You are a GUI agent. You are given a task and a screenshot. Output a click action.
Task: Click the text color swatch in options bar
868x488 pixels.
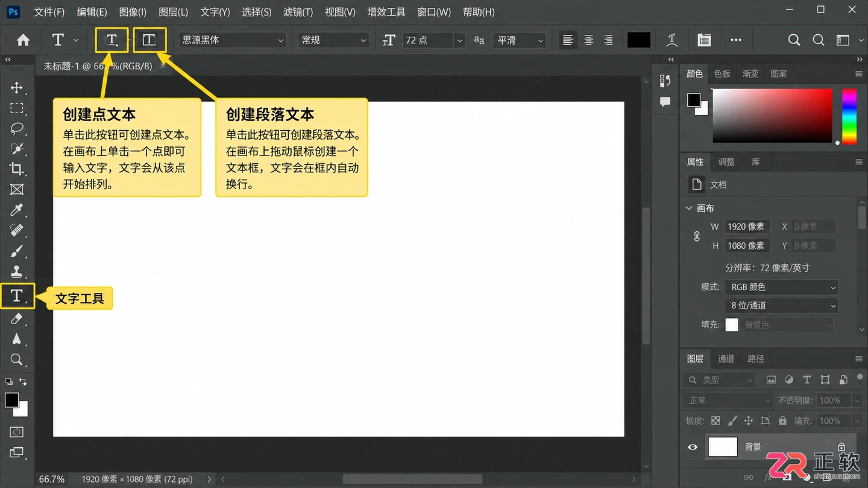639,40
